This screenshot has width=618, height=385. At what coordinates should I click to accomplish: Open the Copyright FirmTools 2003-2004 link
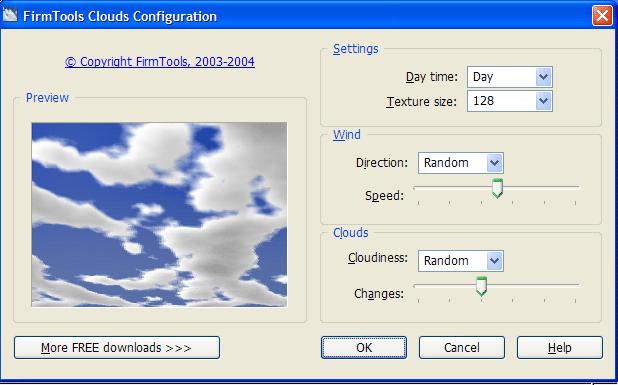(x=160, y=62)
